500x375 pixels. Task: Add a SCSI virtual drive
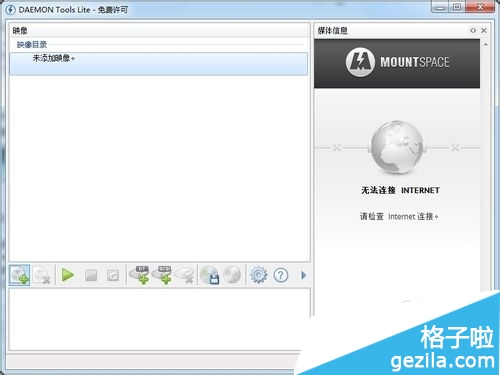pyautogui.click(x=162, y=275)
